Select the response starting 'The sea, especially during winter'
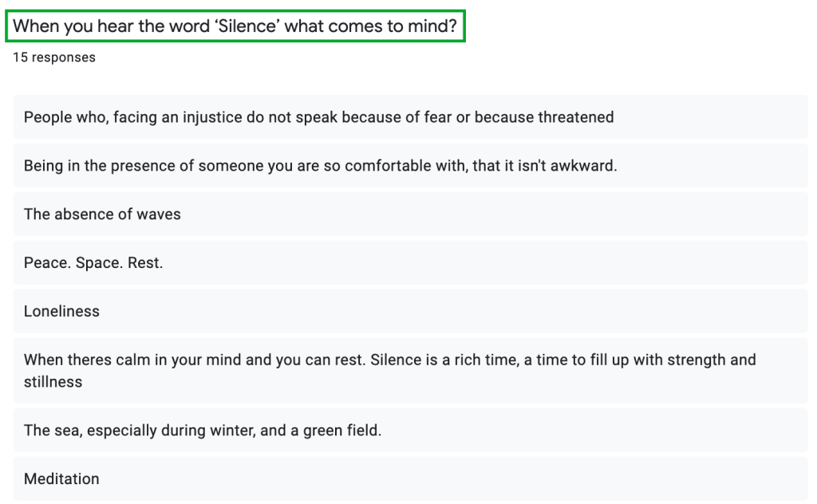Screen dimensions: 817x504 coord(203,431)
